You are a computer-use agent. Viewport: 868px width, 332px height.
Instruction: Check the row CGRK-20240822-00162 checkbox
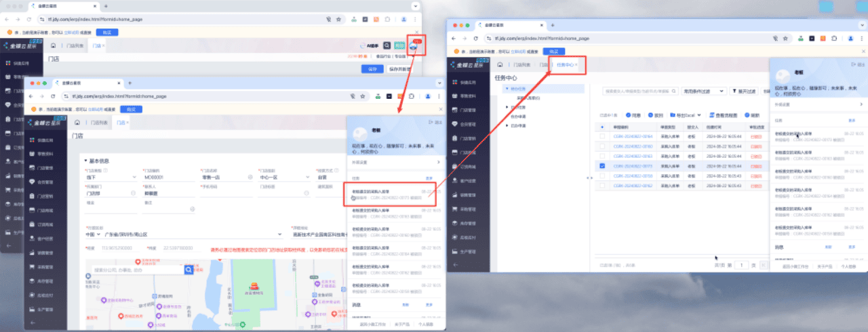(603, 184)
